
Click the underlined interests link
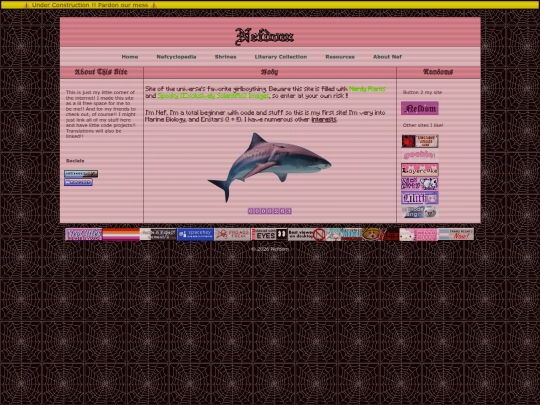click(x=324, y=120)
